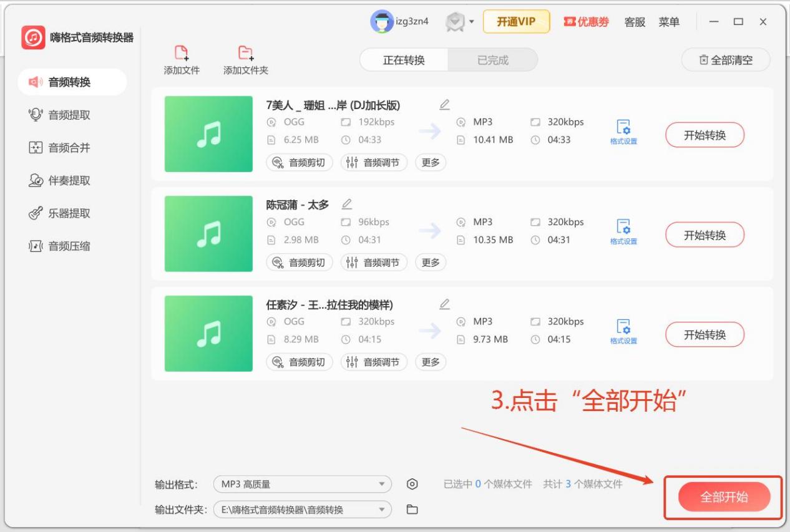Open the 菜单 menu

(x=669, y=22)
